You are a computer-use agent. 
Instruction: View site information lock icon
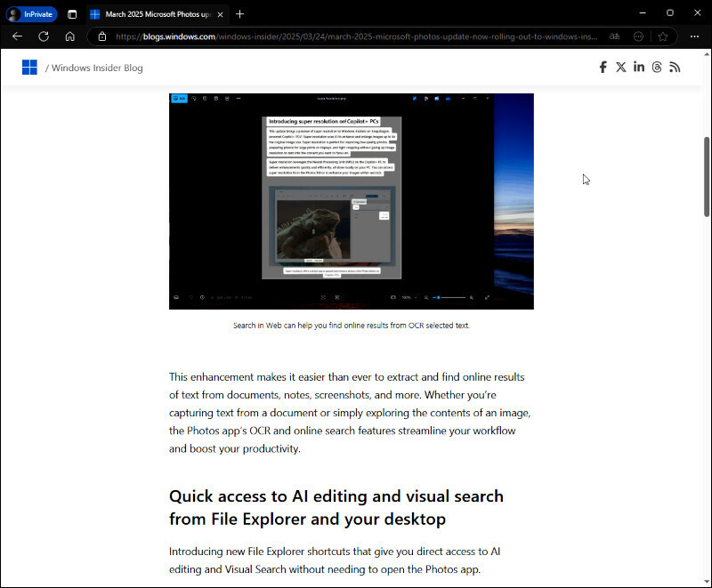coord(102,36)
